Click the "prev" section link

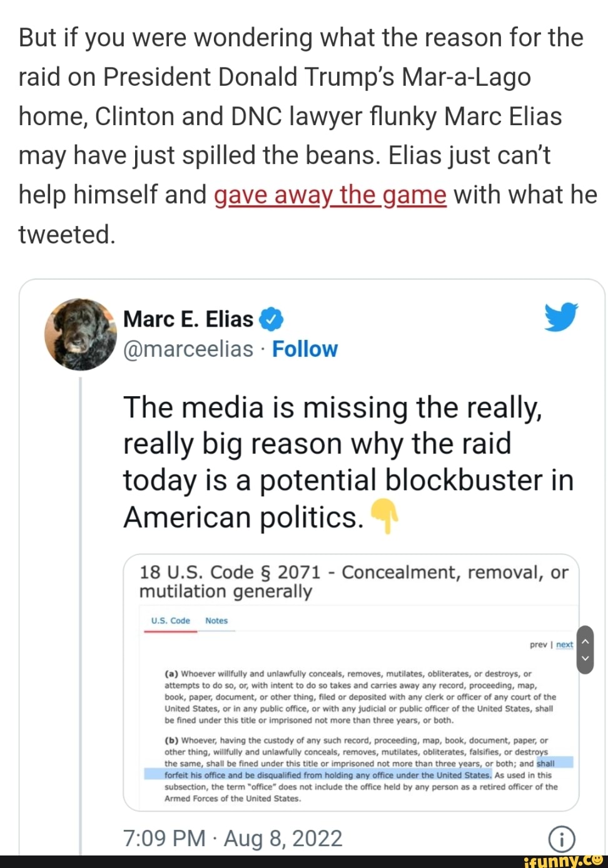coord(538,645)
